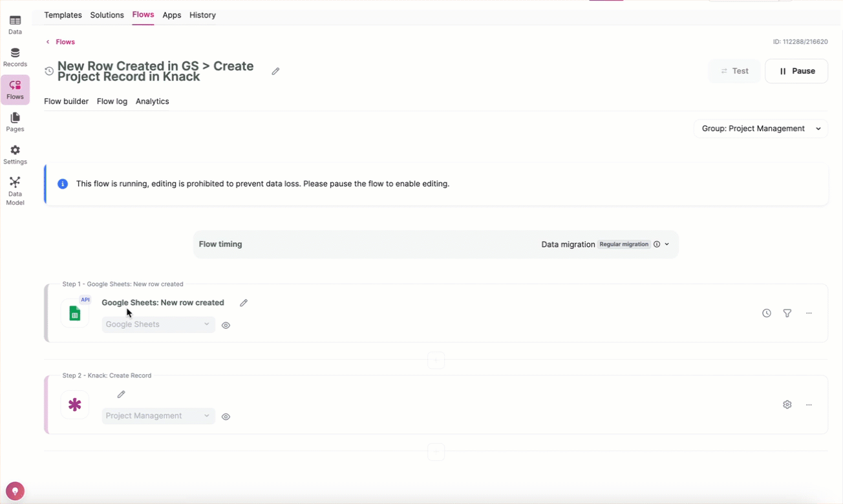The height and width of the screenshot is (504, 843).
Task: Open Settings in the sidebar
Action: [x=15, y=155]
